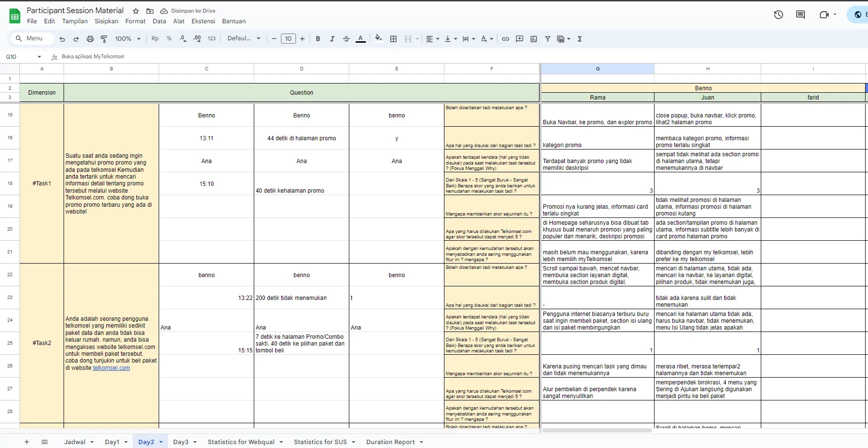Switch to Statistics for SUS tab
The width and height of the screenshot is (868, 448).
pyautogui.click(x=320, y=442)
